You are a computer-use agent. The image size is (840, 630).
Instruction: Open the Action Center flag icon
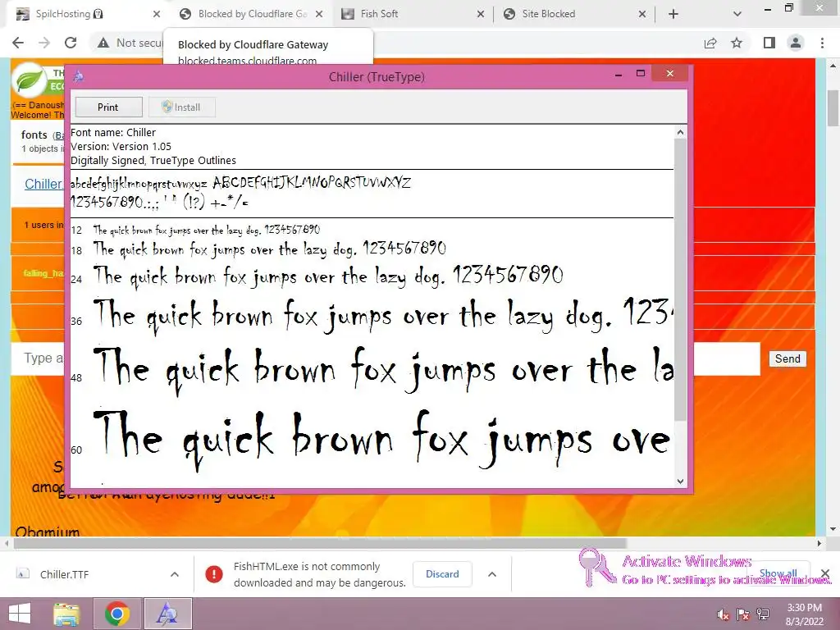tap(743, 614)
